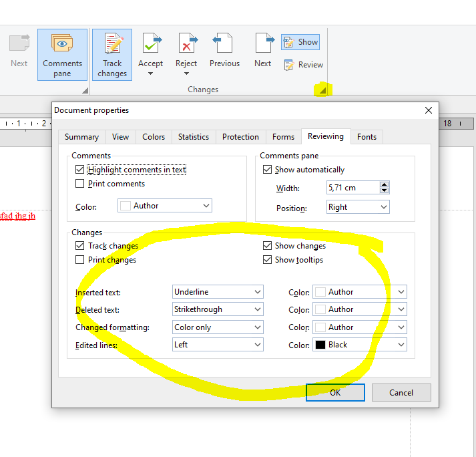This screenshot has width=476, height=457.
Task: Confirm the dialog with OK
Action: tap(335, 392)
